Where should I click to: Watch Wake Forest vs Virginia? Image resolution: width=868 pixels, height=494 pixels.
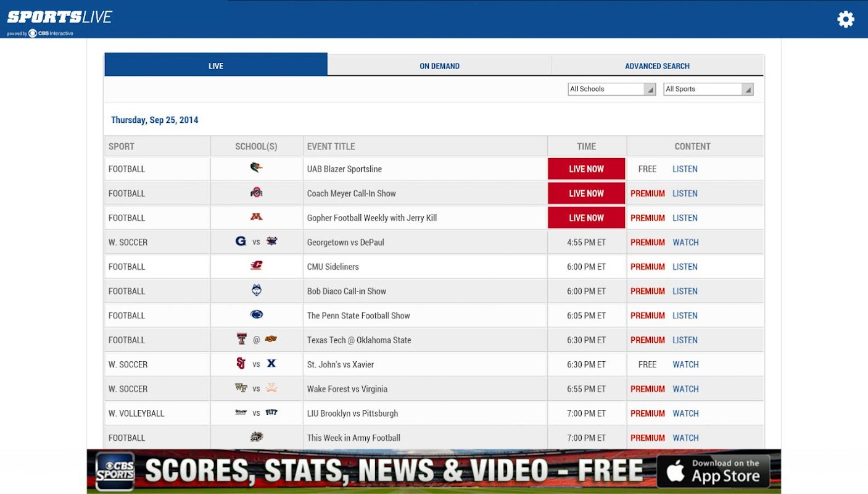(685, 389)
